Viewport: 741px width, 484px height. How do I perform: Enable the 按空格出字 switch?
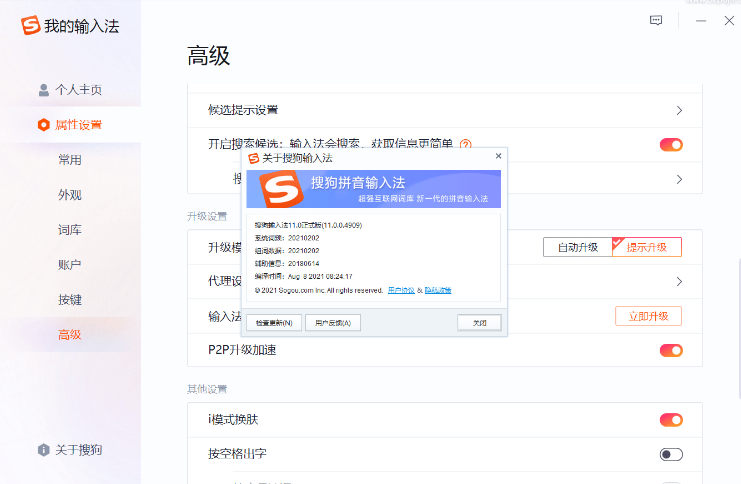click(671, 454)
